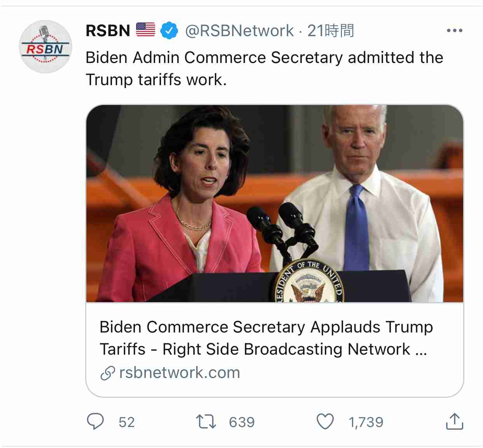Reply using the speech bubble icon
Screen dimensions: 483x448
pos(95,422)
